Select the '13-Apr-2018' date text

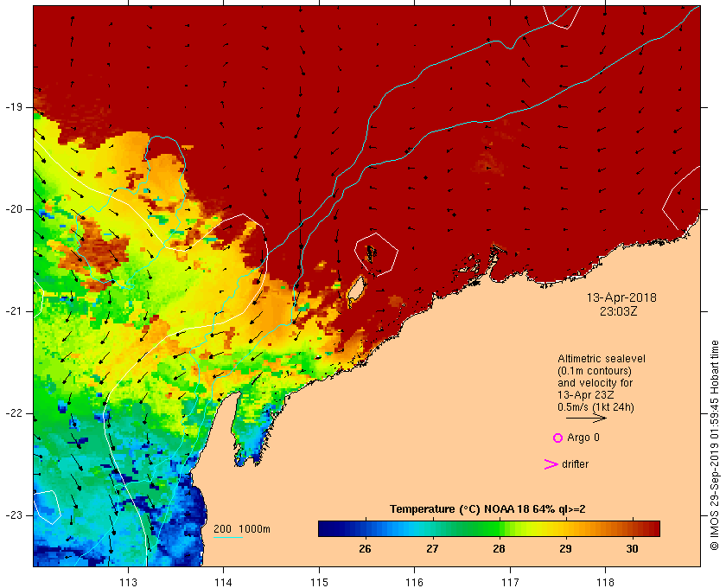click(x=621, y=297)
